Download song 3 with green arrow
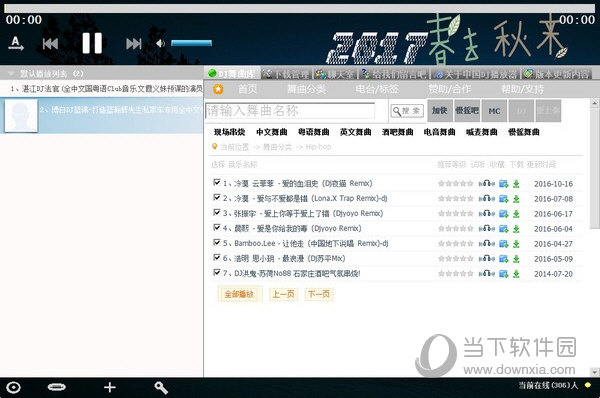Screen dimensions: 600x398 coord(516,214)
